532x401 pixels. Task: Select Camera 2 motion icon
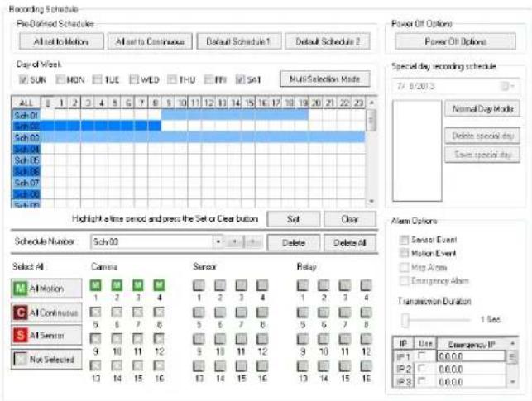click(117, 285)
